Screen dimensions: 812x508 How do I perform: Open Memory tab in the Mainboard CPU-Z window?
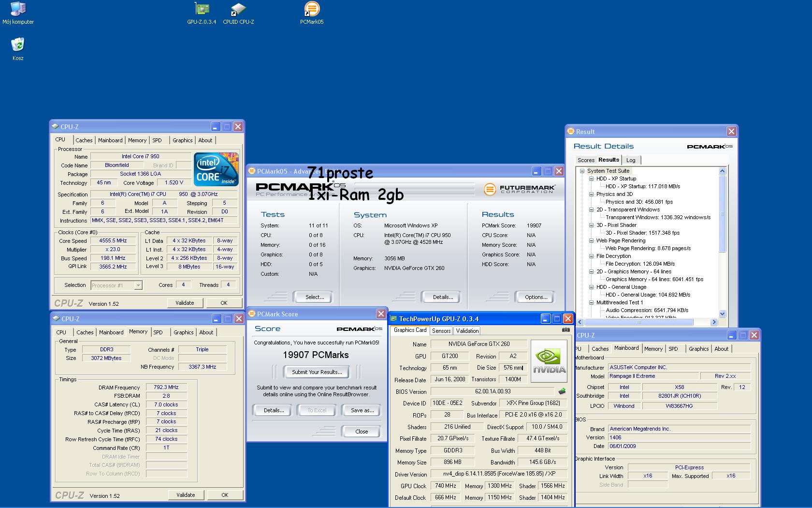tap(653, 349)
